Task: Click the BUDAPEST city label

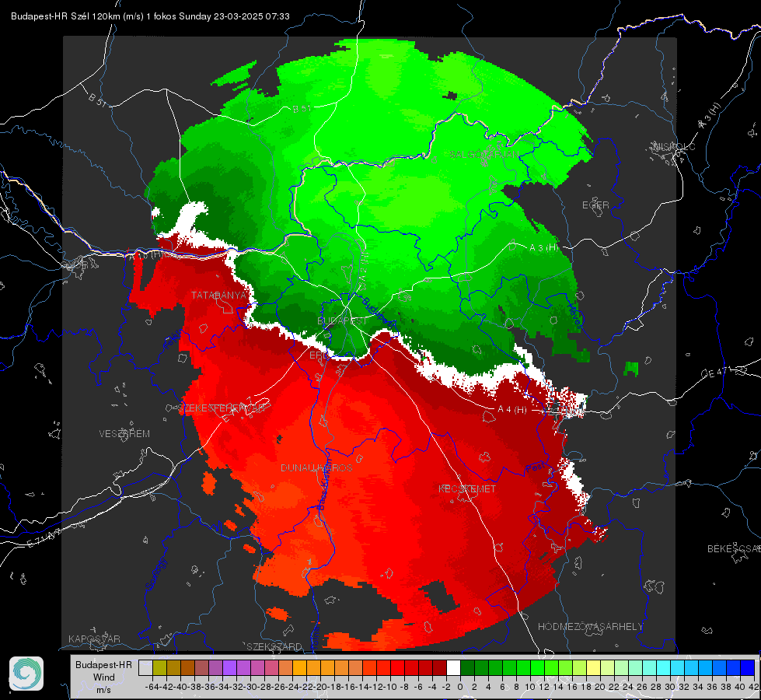Action: pyautogui.click(x=343, y=321)
